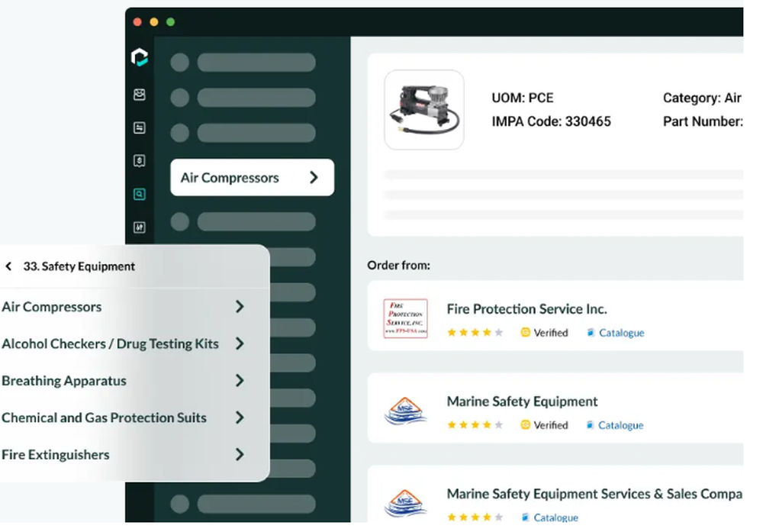The height and width of the screenshot is (532, 763).
Task: Open Air Compressors in the Safety Equipment list
Action: tap(52, 307)
